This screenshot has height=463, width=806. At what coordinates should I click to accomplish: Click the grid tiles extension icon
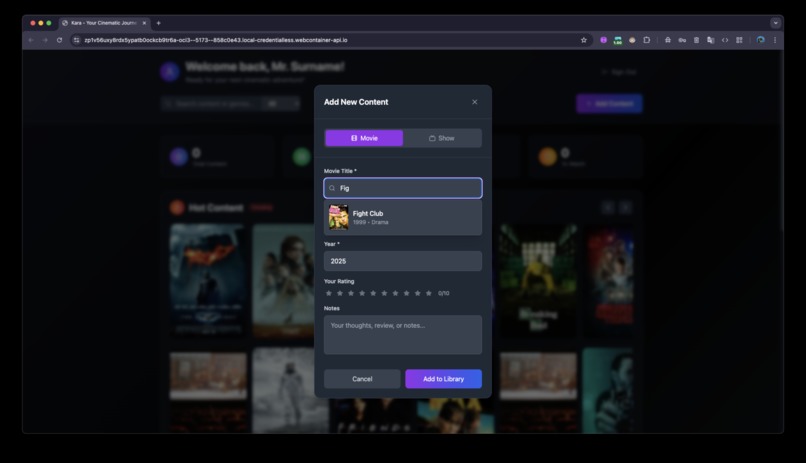coord(739,40)
